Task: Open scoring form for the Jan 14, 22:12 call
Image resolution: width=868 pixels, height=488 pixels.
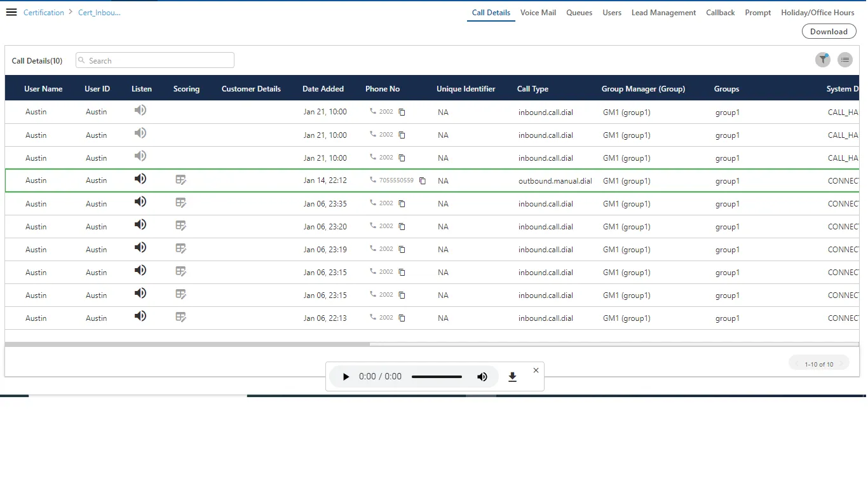Action: (181, 180)
